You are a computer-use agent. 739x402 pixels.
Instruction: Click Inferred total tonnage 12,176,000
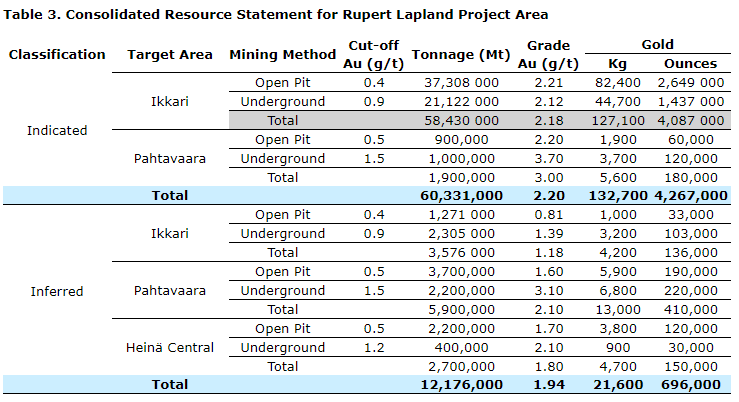pyautogui.click(x=461, y=385)
